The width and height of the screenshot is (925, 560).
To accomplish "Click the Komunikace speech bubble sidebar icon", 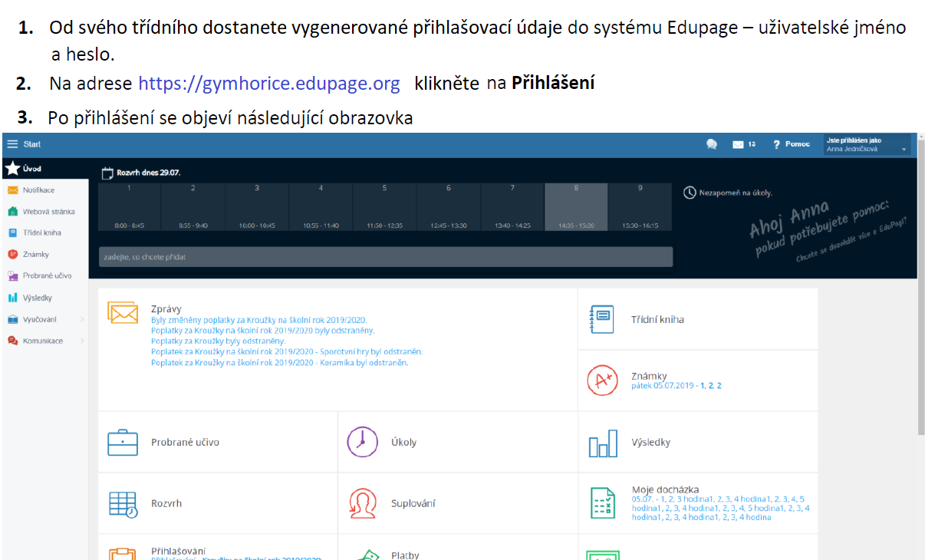I will (12, 341).
